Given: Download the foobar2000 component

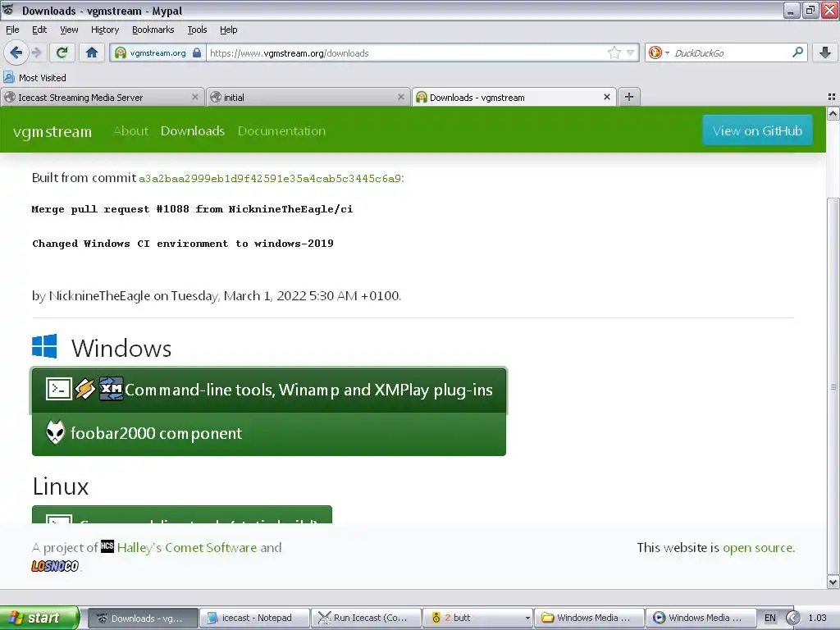Looking at the screenshot, I should pos(269,433).
